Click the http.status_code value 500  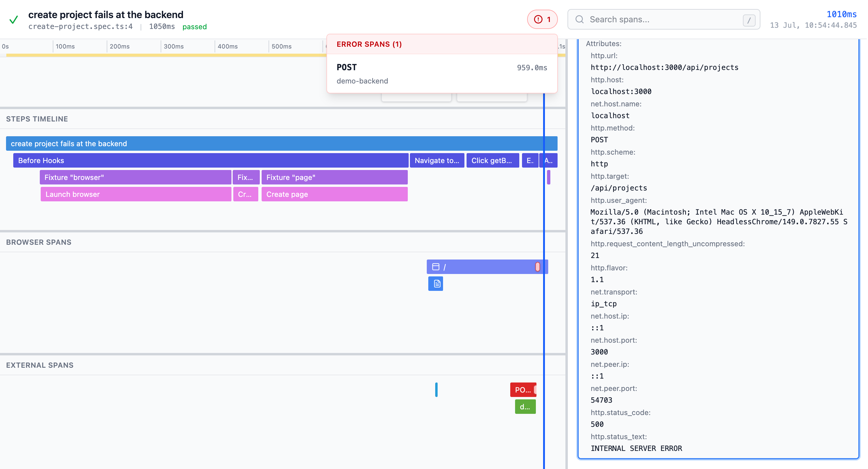click(x=597, y=424)
